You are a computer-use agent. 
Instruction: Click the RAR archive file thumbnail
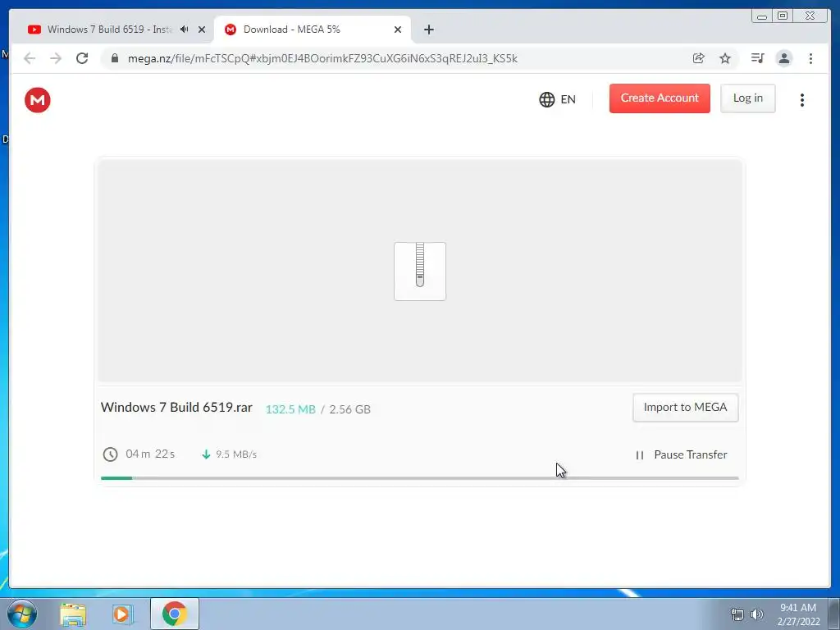pos(420,271)
